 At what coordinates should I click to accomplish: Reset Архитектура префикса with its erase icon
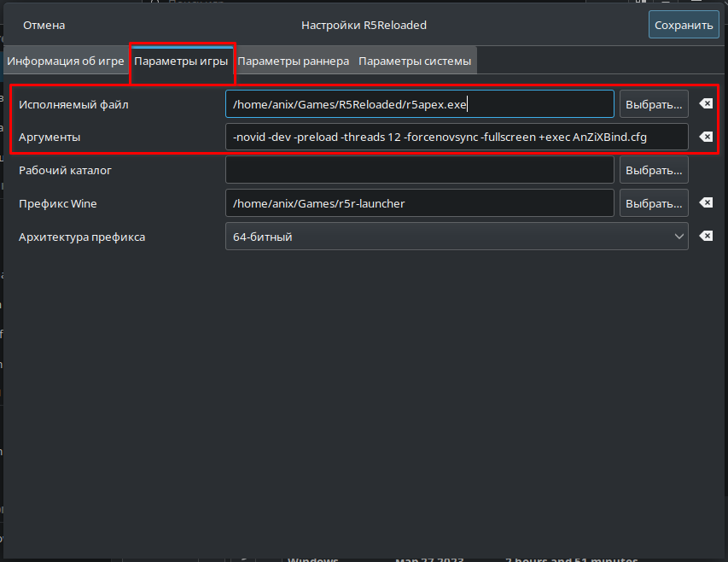(706, 237)
